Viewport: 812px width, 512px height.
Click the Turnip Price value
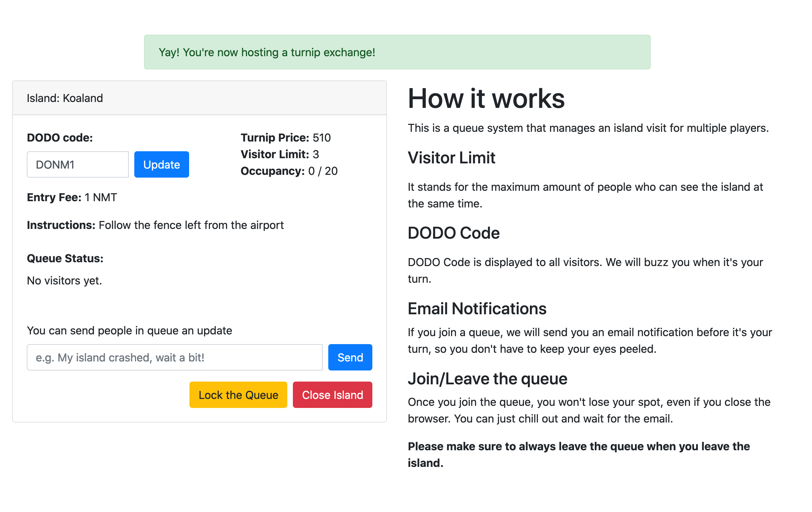[x=321, y=138]
